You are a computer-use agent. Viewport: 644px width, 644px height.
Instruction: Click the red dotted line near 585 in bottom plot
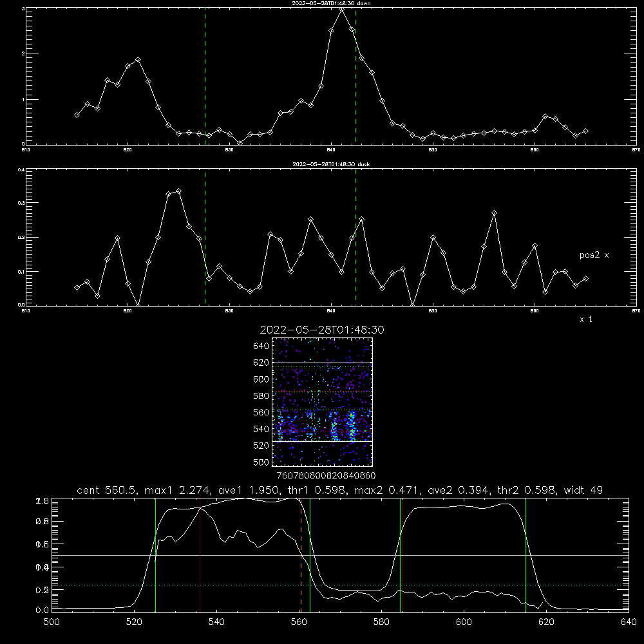(402, 555)
